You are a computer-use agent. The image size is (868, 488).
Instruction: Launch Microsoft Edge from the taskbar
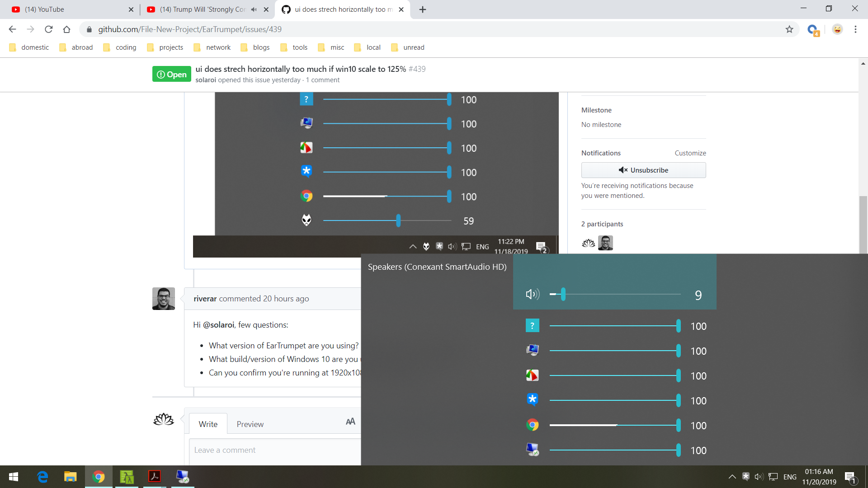[x=42, y=477]
